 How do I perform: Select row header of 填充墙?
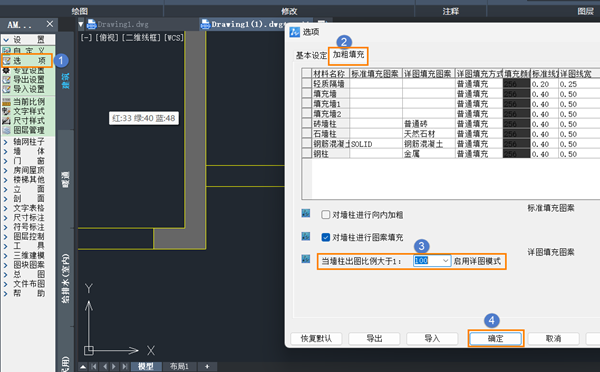(307, 93)
